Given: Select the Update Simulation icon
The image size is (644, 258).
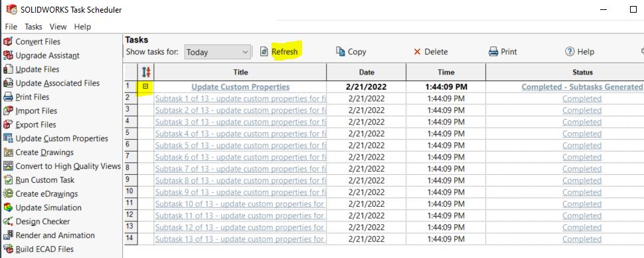Looking at the screenshot, I should pyautogui.click(x=8, y=208).
